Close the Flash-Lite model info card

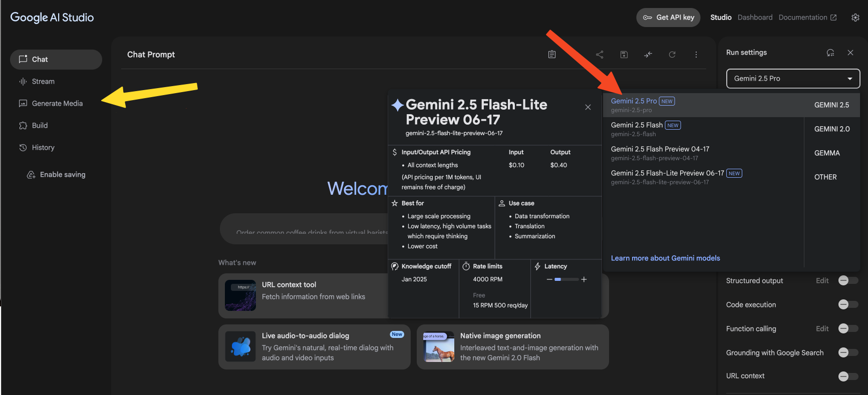pos(588,107)
